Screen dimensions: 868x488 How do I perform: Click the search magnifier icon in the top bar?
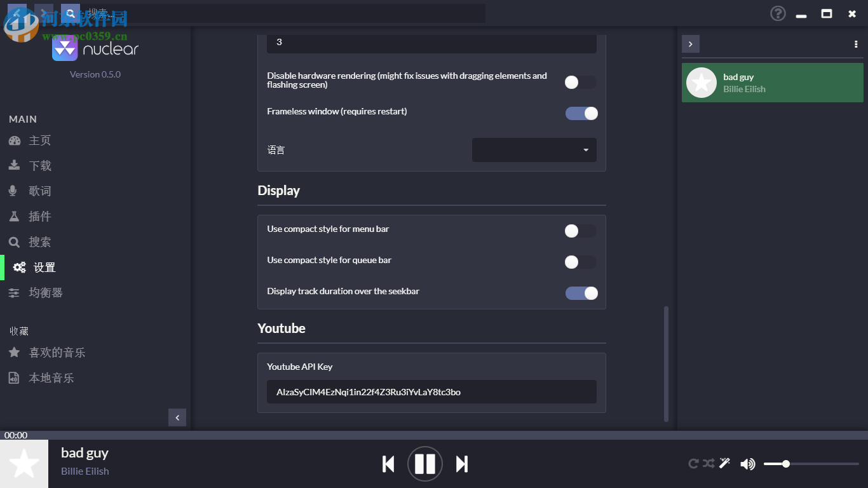point(71,13)
